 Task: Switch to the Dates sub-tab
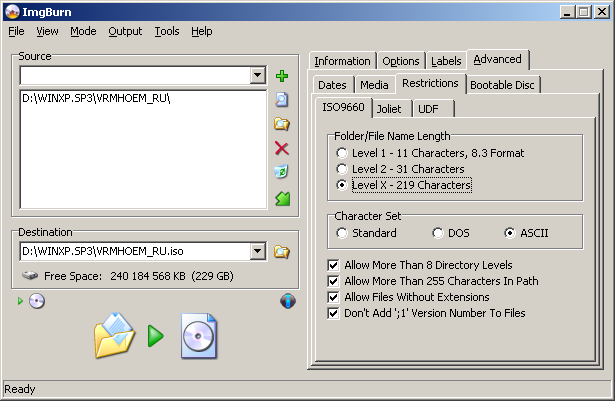[x=332, y=85]
